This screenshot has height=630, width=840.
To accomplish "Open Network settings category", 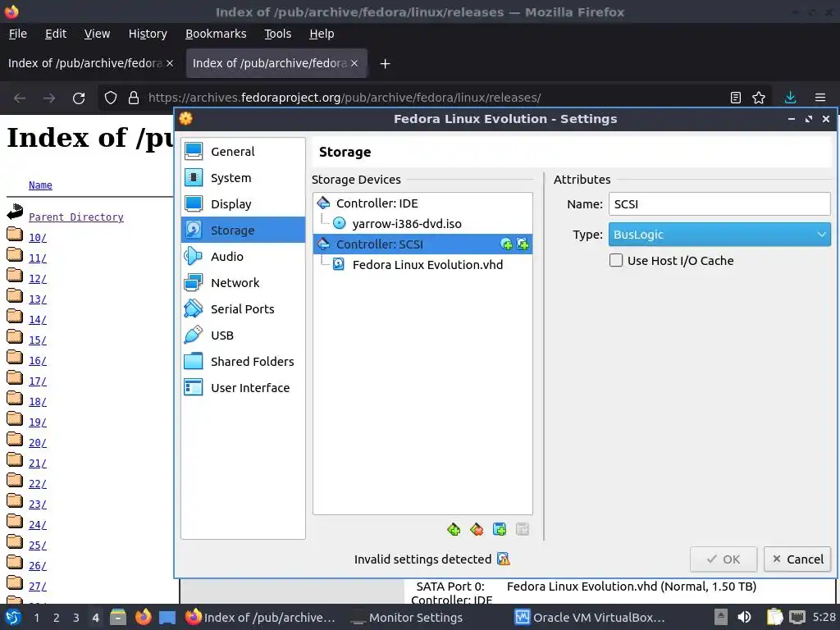I will point(243,283).
